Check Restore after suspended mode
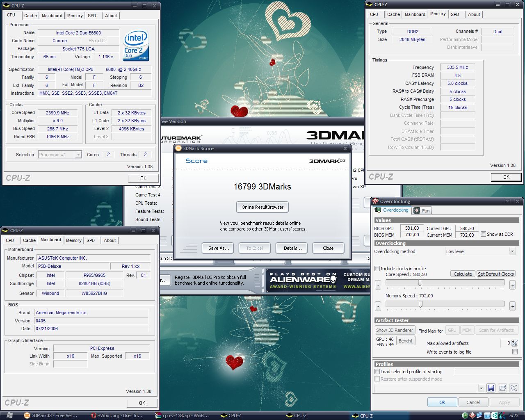This screenshot has width=525, height=420. tap(377, 379)
